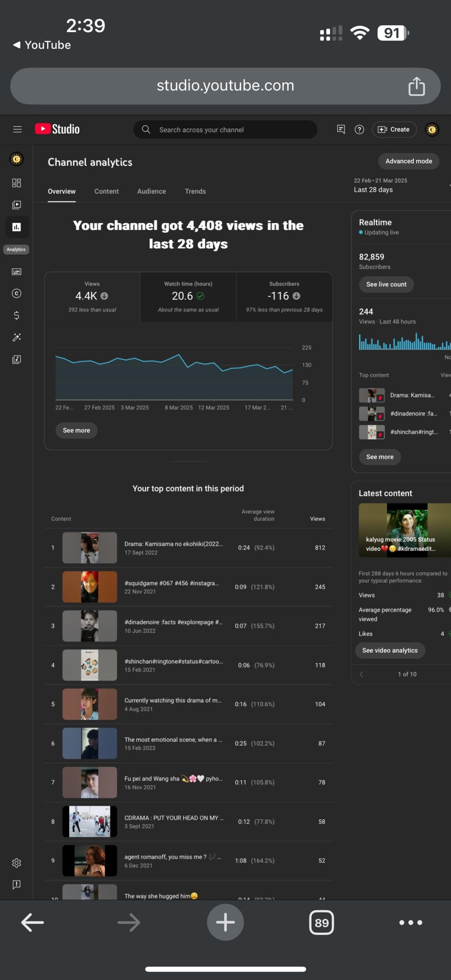Open the Earn dollar icon in sidebar
The image size is (451, 980).
coord(16,315)
